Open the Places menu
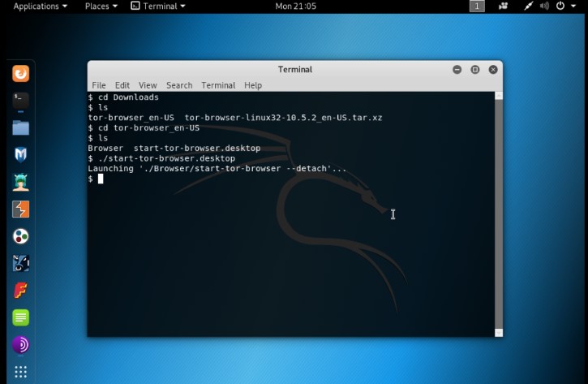588x384 pixels. tap(101, 6)
